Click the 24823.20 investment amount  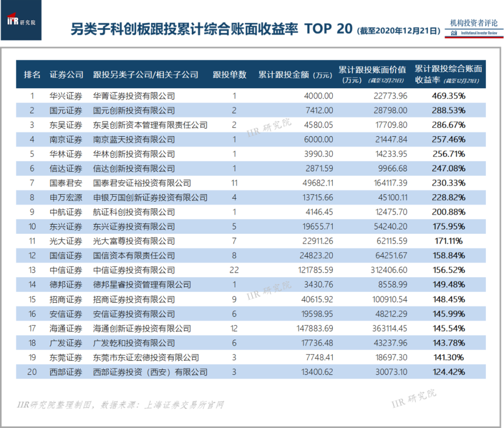tap(316, 255)
